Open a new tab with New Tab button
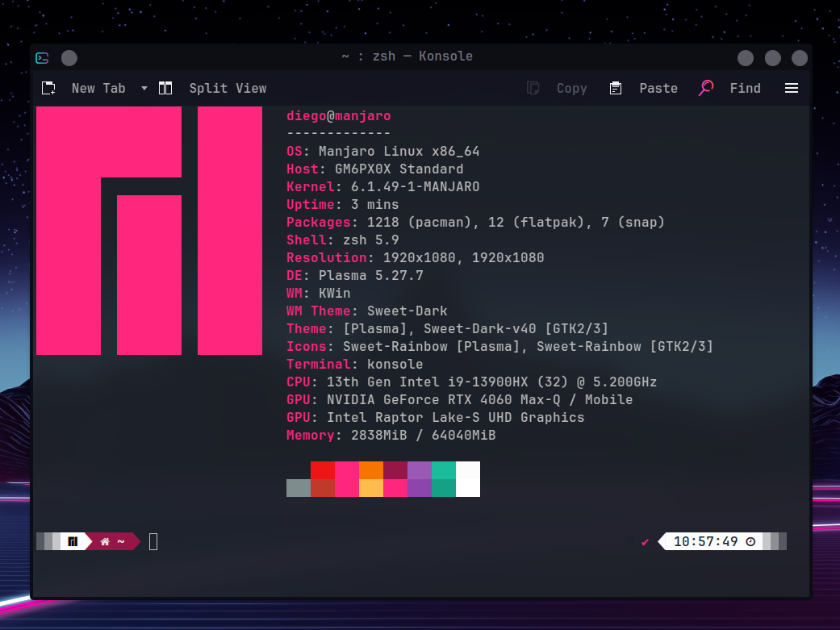This screenshot has height=630, width=840. pyautogui.click(x=84, y=89)
